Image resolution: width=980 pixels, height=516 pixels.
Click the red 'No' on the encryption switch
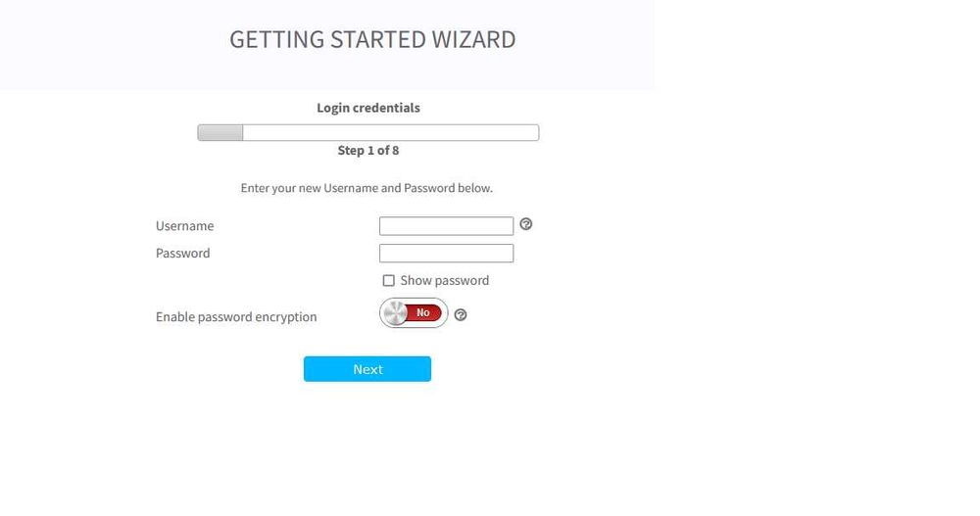coord(423,313)
